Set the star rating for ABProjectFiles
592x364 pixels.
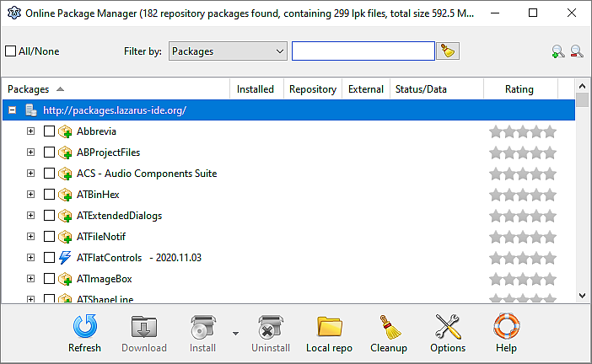[x=523, y=153]
